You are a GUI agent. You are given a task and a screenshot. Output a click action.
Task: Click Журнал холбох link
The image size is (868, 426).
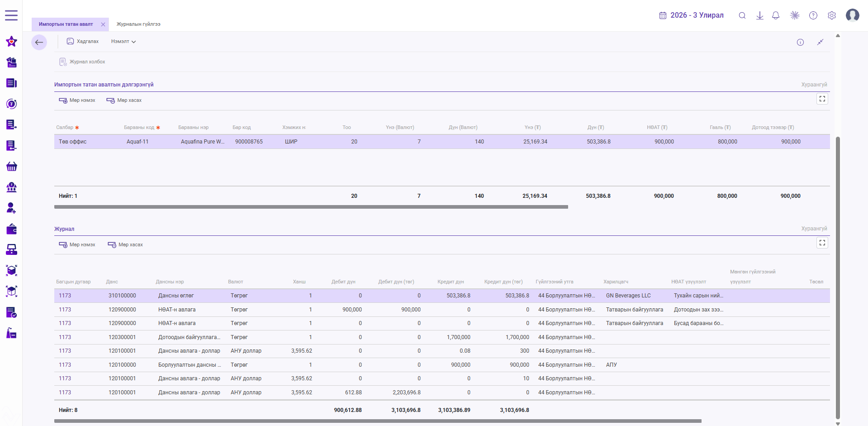point(82,62)
